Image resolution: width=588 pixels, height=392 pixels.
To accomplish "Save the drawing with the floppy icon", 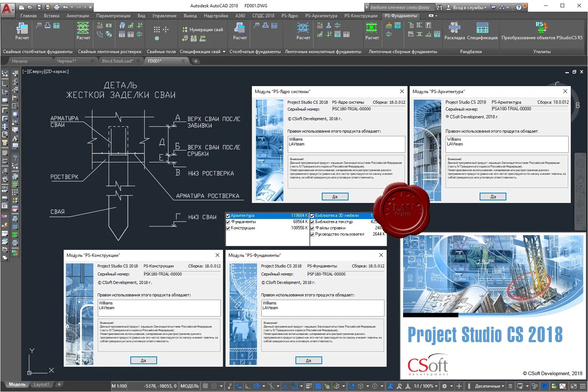I will [x=39, y=7].
